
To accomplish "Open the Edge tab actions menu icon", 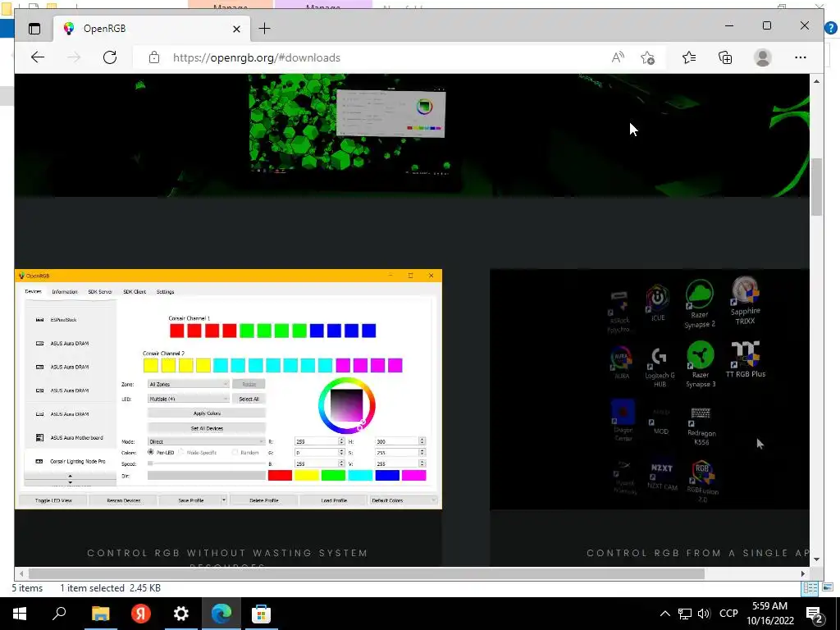I will [x=34, y=29].
